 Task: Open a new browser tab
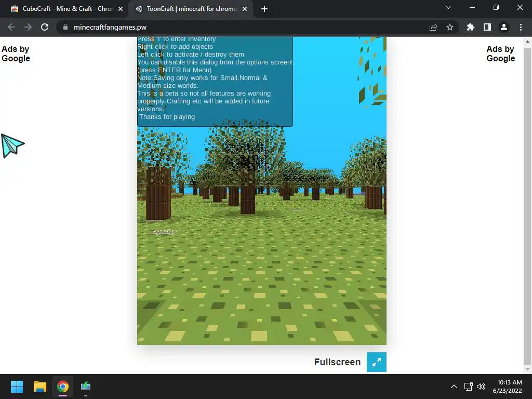click(x=264, y=9)
